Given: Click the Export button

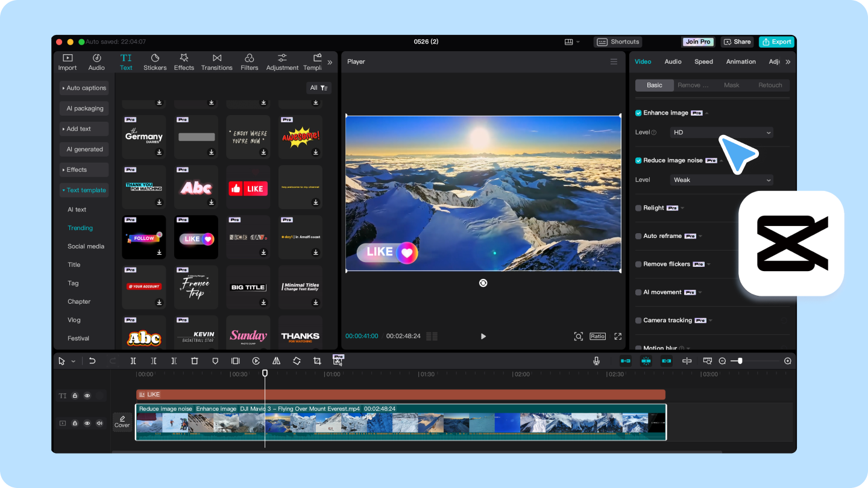Looking at the screenshot, I should [x=776, y=42].
